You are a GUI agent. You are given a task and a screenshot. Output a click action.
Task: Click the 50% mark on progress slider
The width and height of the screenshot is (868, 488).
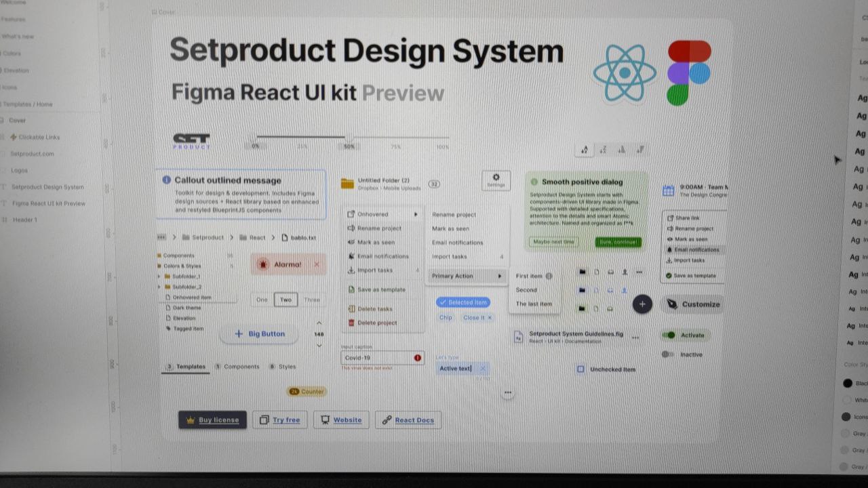tap(349, 145)
